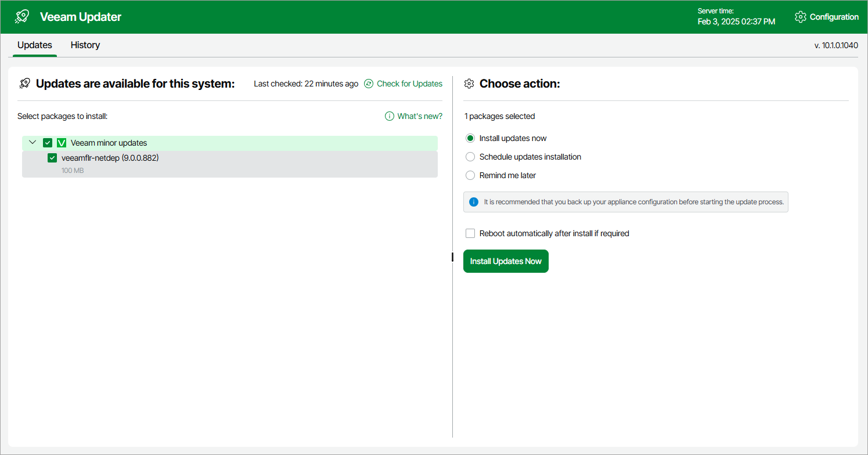This screenshot has height=455, width=868.
Task: Click the Choose action heading
Action: [x=520, y=84]
